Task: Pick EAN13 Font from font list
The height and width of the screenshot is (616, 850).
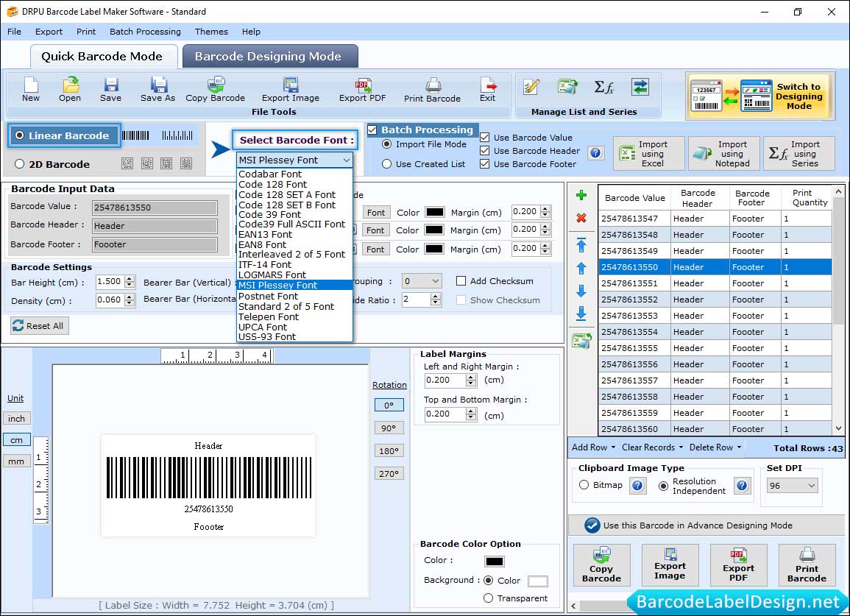Action: pyautogui.click(x=295, y=234)
